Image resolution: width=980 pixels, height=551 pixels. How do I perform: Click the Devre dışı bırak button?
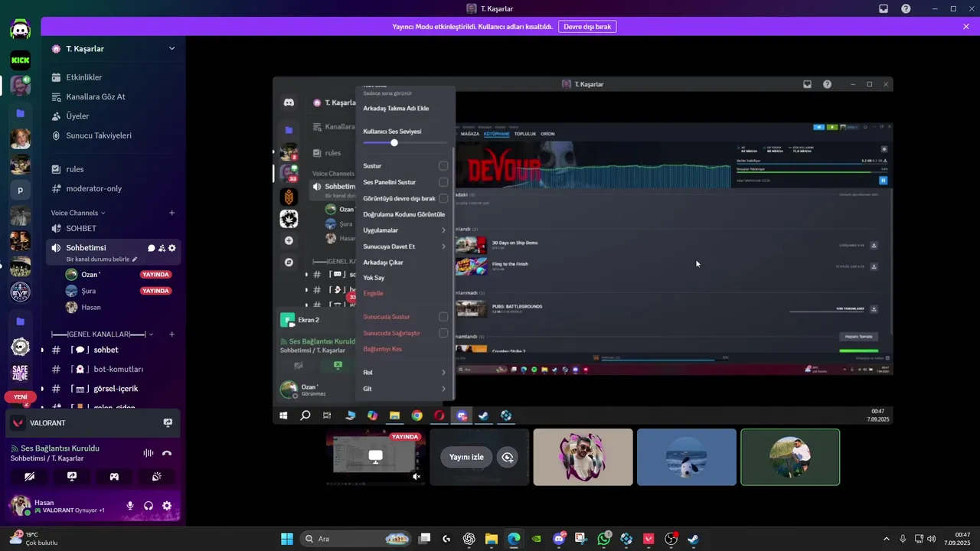tap(587, 26)
